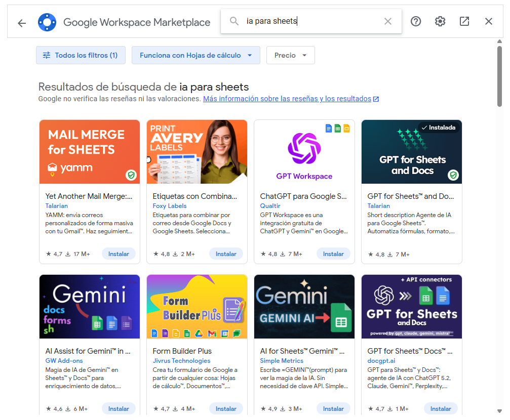Image resolution: width=510 pixels, height=420 pixels.
Task: Open the GPT for Sheets API connectors thumbnail
Action: coord(411,307)
